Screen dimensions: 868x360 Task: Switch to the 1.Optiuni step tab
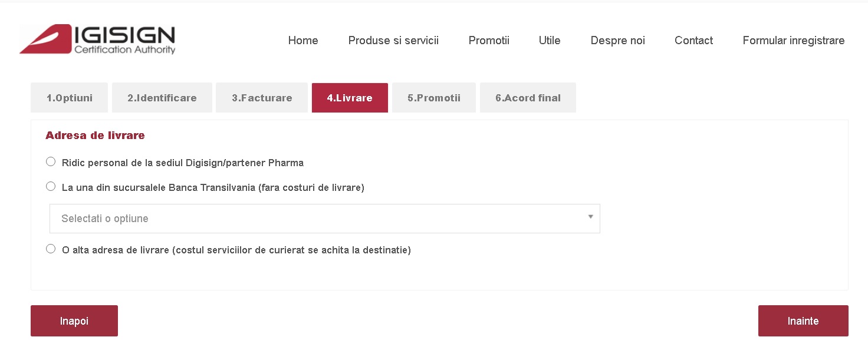click(70, 98)
